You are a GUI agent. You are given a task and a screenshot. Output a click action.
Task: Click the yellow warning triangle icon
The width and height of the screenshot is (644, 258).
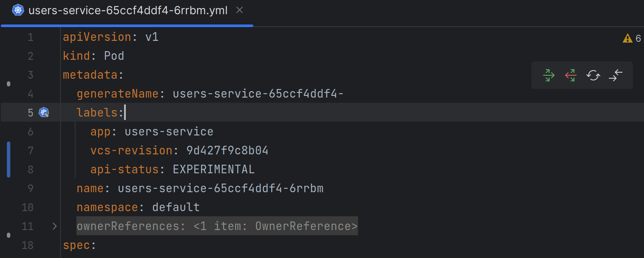(x=627, y=38)
